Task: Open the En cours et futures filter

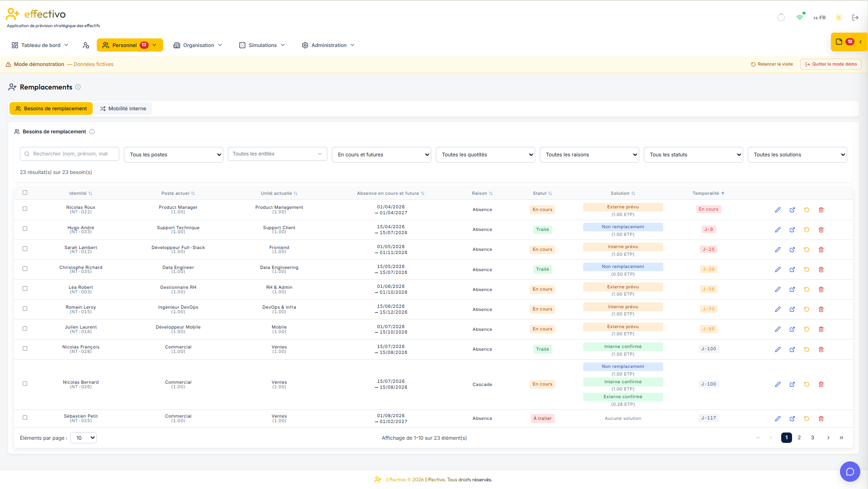Action: pyautogui.click(x=382, y=155)
